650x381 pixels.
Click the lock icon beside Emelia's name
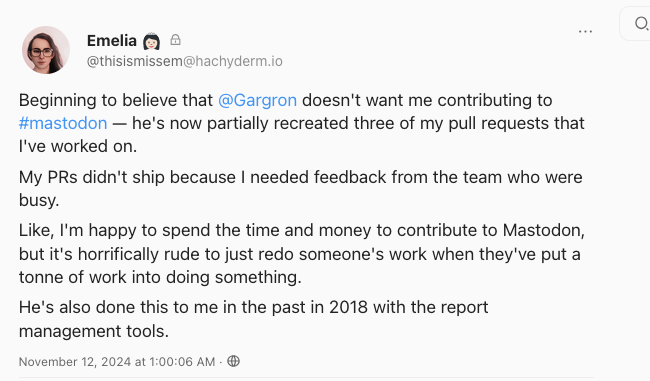point(175,40)
